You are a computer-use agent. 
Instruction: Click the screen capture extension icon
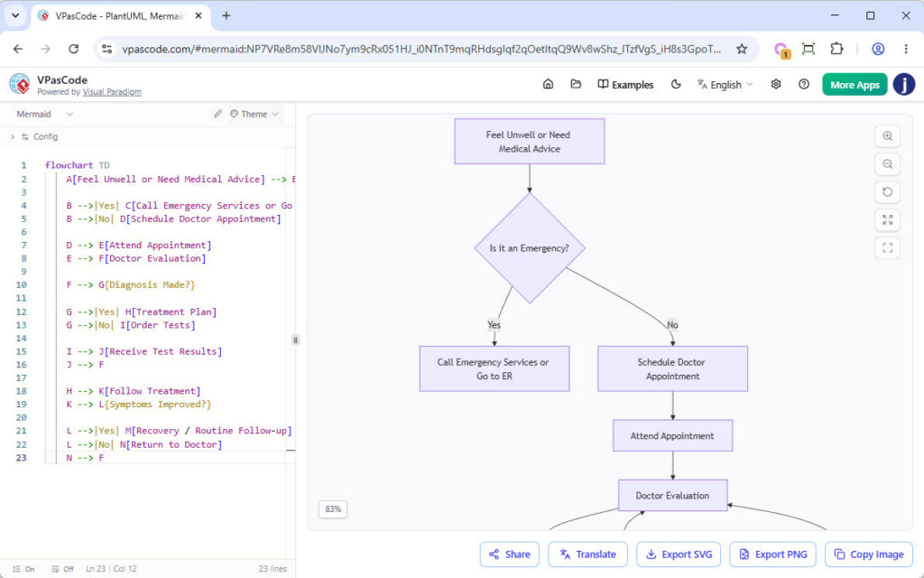[x=808, y=49]
